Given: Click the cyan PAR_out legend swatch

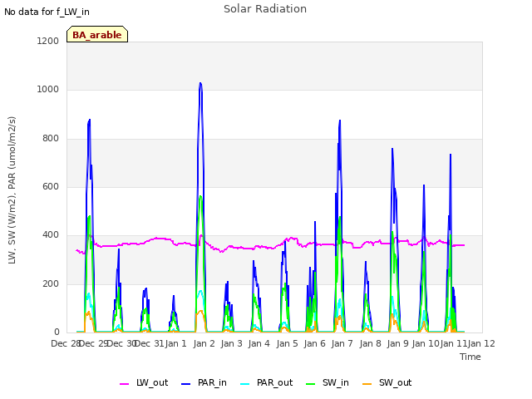Looking at the screenshot, I should pos(245,384).
